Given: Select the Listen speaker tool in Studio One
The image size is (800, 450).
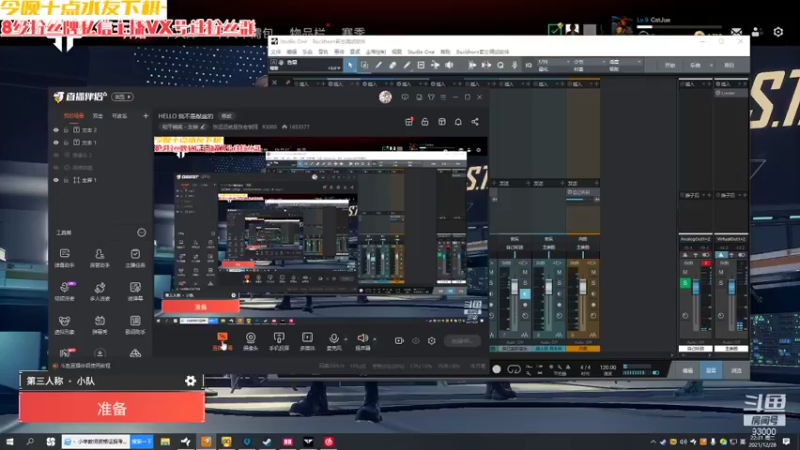Looking at the screenshot, I should [x=449, y=65].
